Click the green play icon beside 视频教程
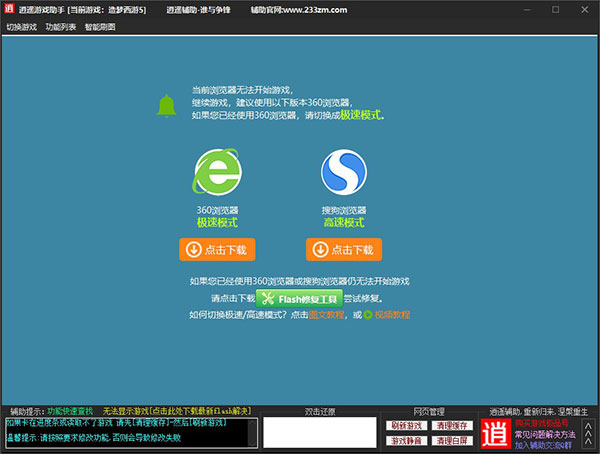Image resolution: width=600 pixels, height=454 pixels. coord(367,315)
